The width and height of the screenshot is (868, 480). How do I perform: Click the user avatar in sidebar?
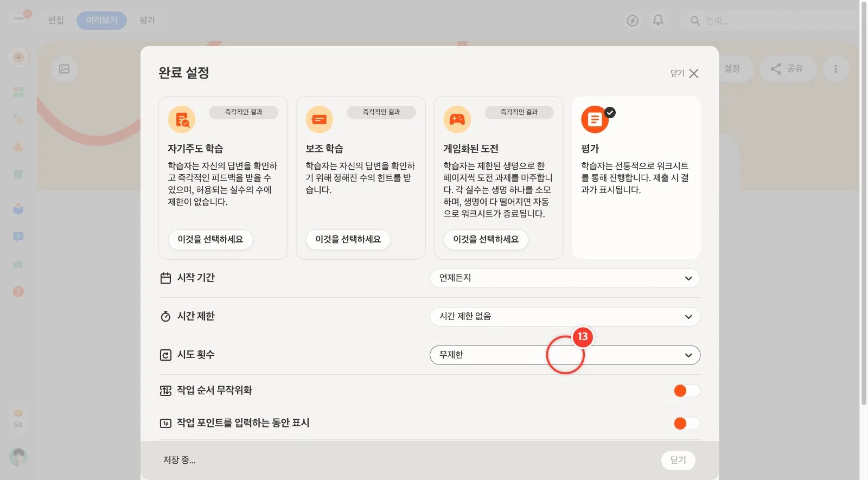click(18, 457)
